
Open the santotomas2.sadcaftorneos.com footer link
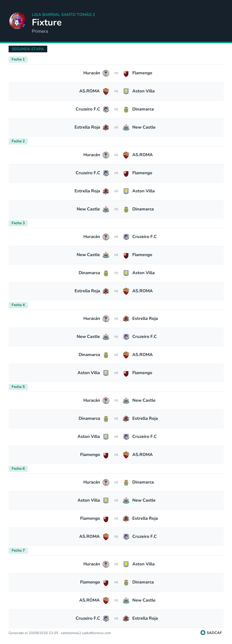[86, 633]
